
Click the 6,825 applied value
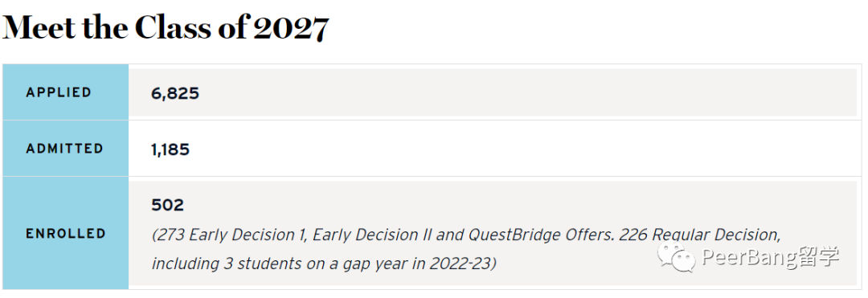click(x=175, y=93)
